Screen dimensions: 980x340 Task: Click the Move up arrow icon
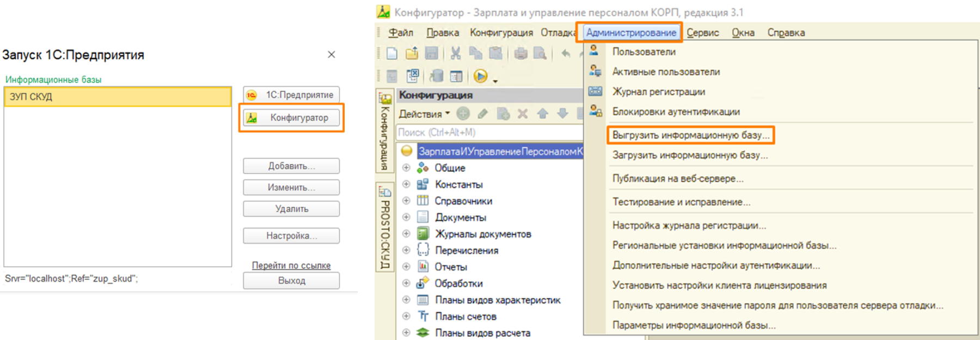(x=543, y=114)
